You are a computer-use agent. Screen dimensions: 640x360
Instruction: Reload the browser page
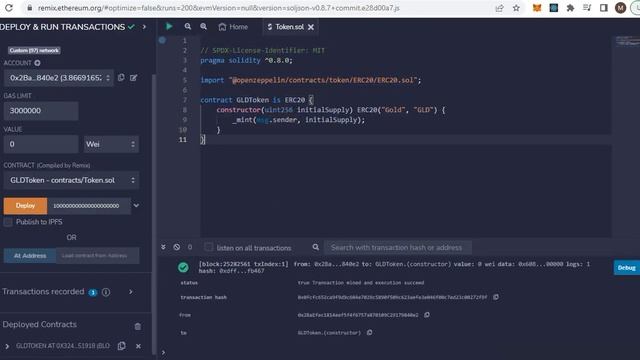pyautogui.click(x=9, y=8)
